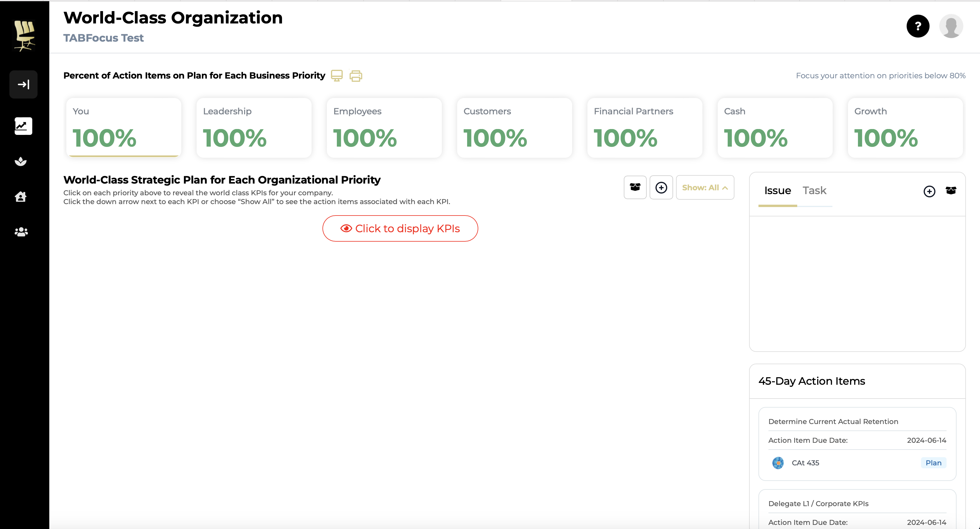Switch to the Task tab
This screenshot has width=980, height=529.
coord(815,191)
